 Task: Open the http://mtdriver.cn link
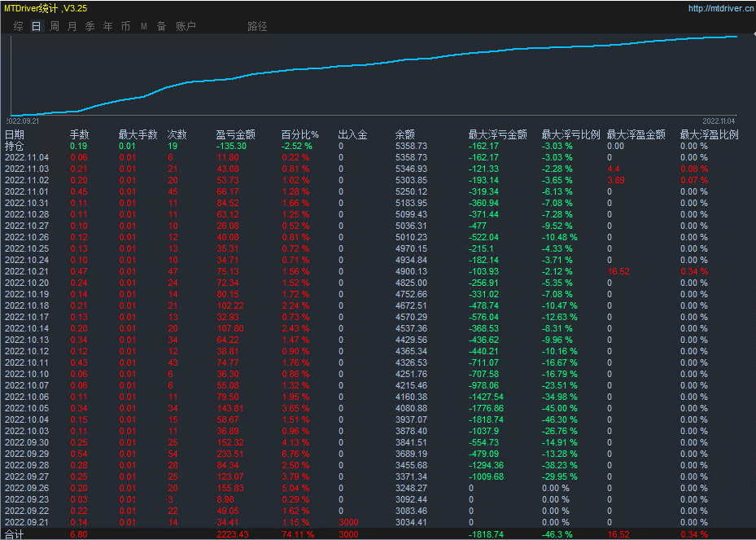[721, 8]
